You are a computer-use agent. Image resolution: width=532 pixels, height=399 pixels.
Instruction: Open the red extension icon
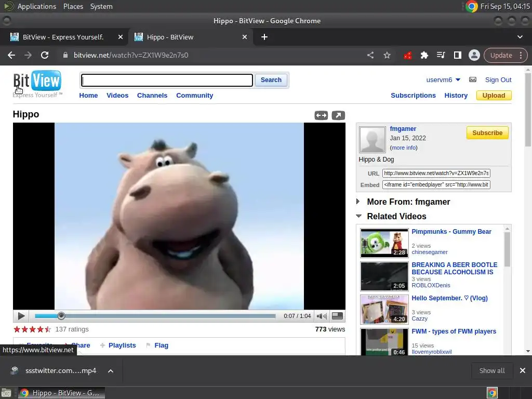click(407, 55)
